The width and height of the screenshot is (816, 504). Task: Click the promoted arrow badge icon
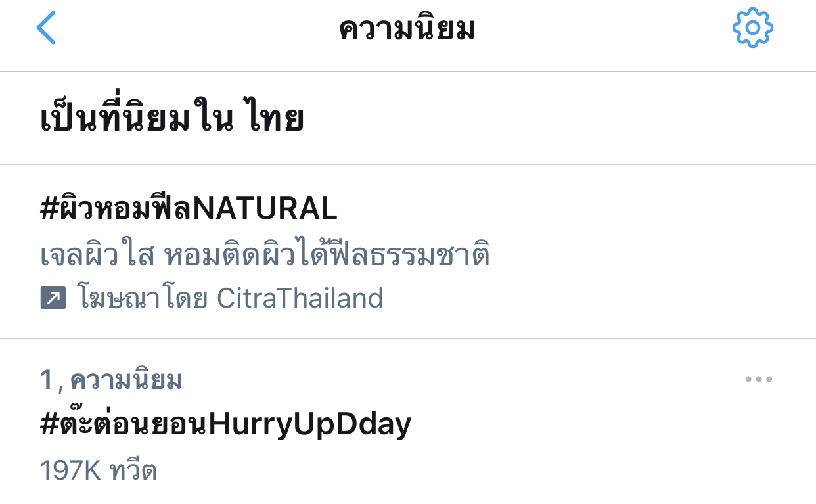[x=53, y=299]
